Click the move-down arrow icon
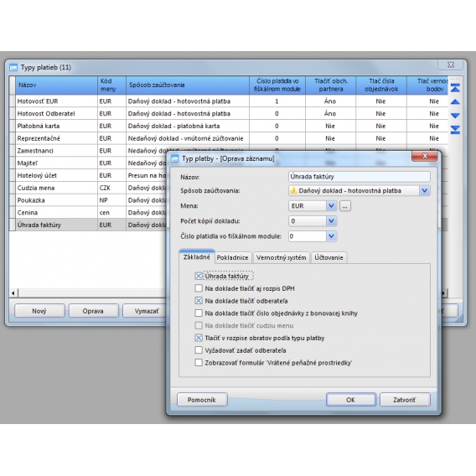The width and height of the screenshot is (476, 476). 455,116
